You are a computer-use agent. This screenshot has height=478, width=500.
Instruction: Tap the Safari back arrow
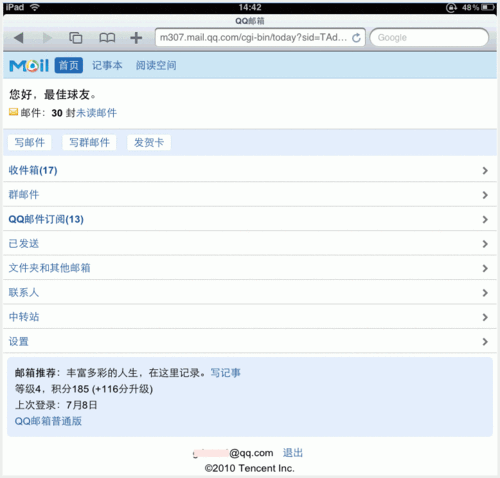pyautogui.click(x=19, y=38)
